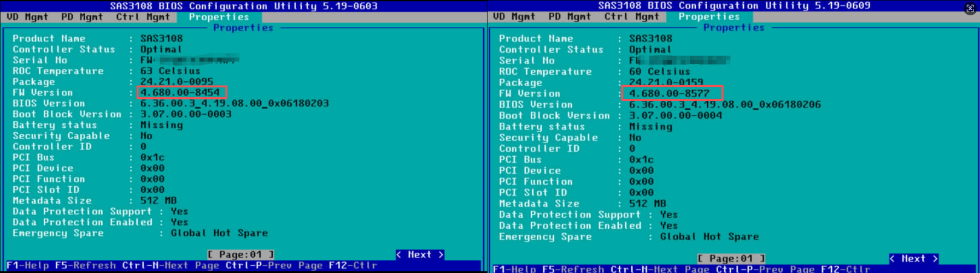Switch to PD Mgmt tab in right utility
The image size is (980, 273).
pyautogui.click(x=570, y=17)
